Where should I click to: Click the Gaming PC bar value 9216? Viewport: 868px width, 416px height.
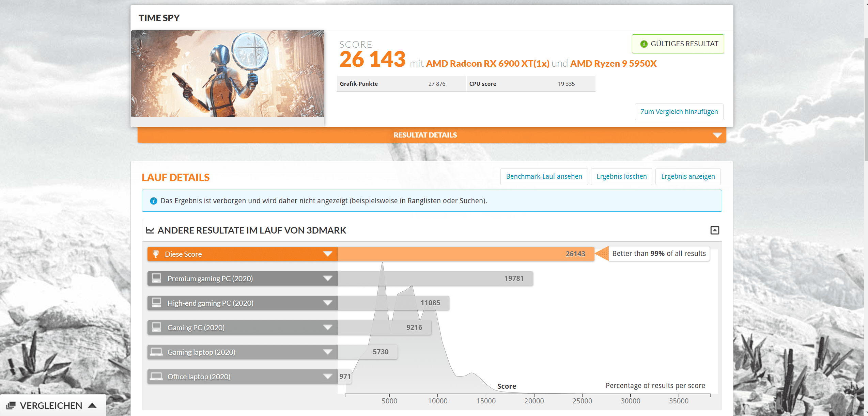pos(414,327)
